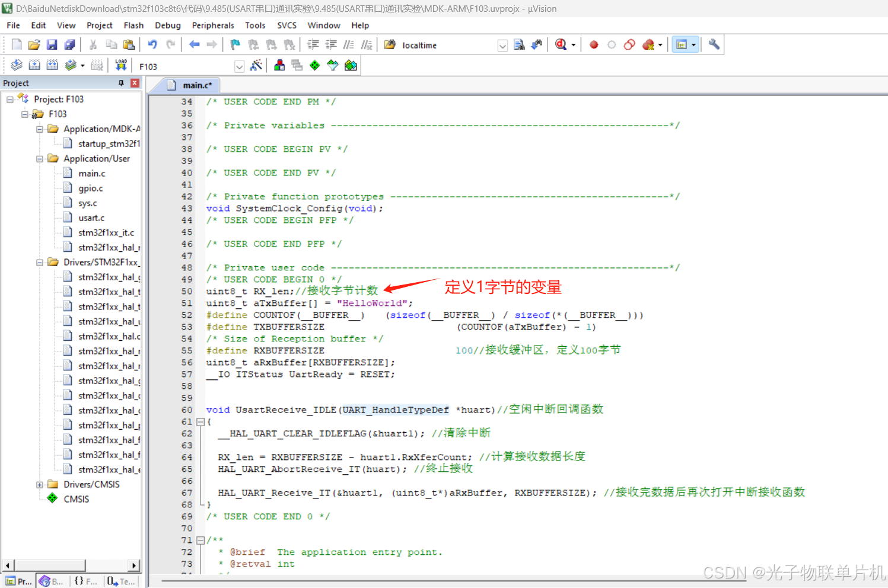Download code to flash with LOAD
Viewport: 888px width, 588px height.
[x=121, y=66]
